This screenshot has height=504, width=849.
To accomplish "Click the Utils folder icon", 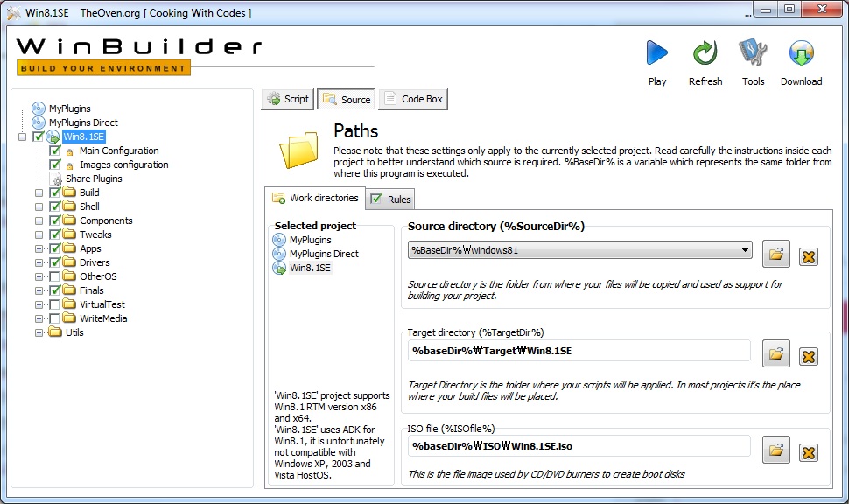I will [x=55, y=332].
